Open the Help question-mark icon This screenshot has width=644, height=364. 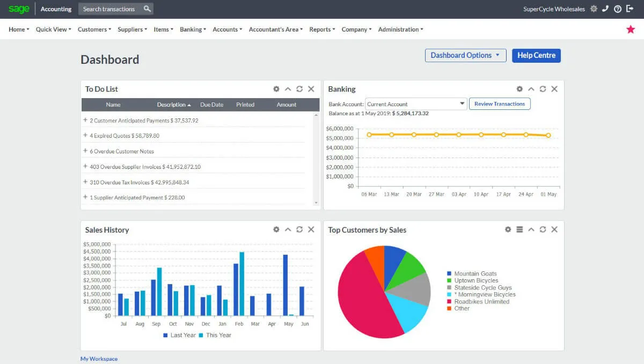click(617, 9)
